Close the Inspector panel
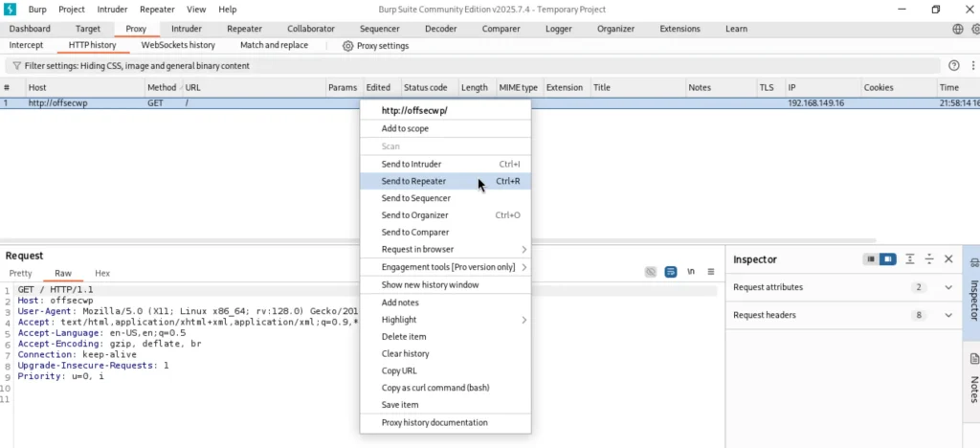 point(948,259)
